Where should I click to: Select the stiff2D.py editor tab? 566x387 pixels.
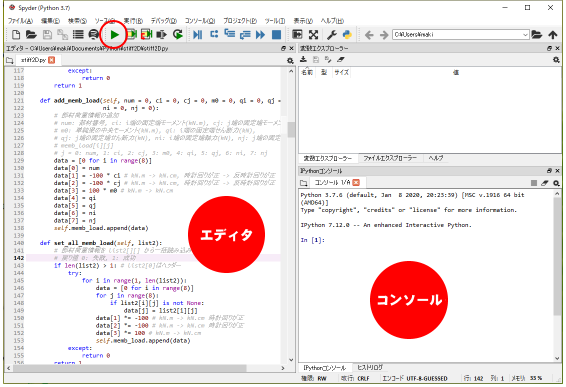tap(33, 60)
